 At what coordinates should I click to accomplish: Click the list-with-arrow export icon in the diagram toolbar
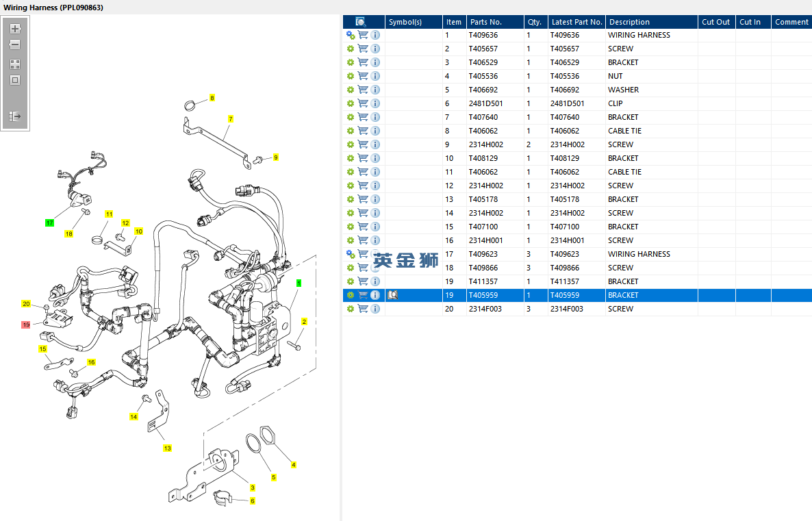pyautogui.click(x=15, y=116)
